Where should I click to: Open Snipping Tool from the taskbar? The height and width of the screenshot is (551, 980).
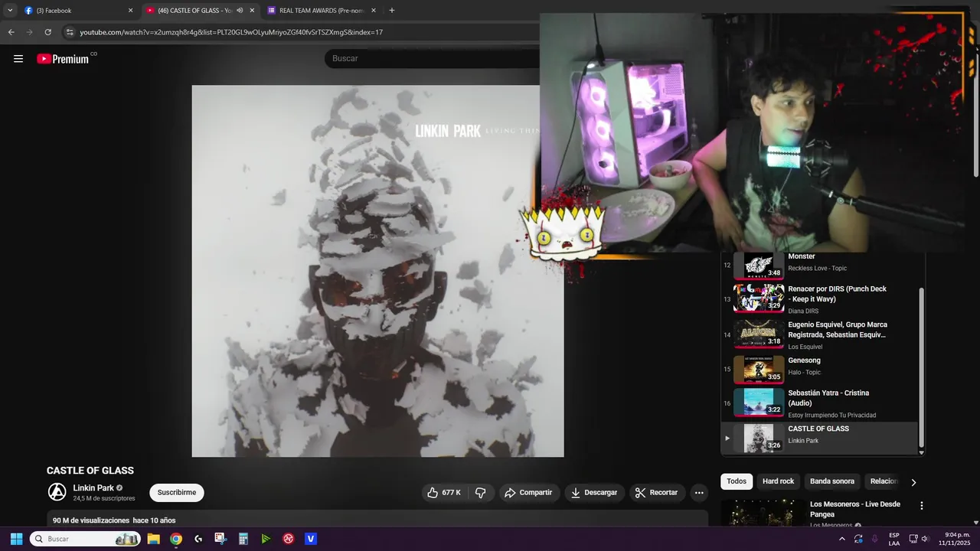click(220, 539)
